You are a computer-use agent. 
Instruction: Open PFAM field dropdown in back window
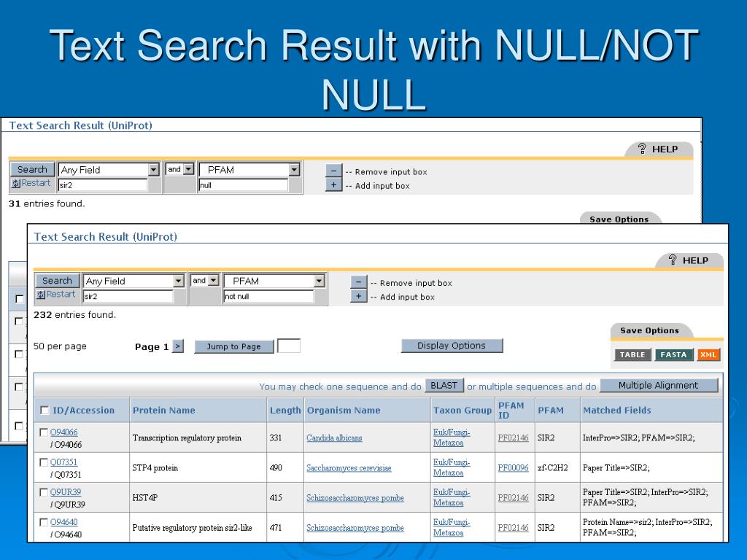tap(294, 169)
